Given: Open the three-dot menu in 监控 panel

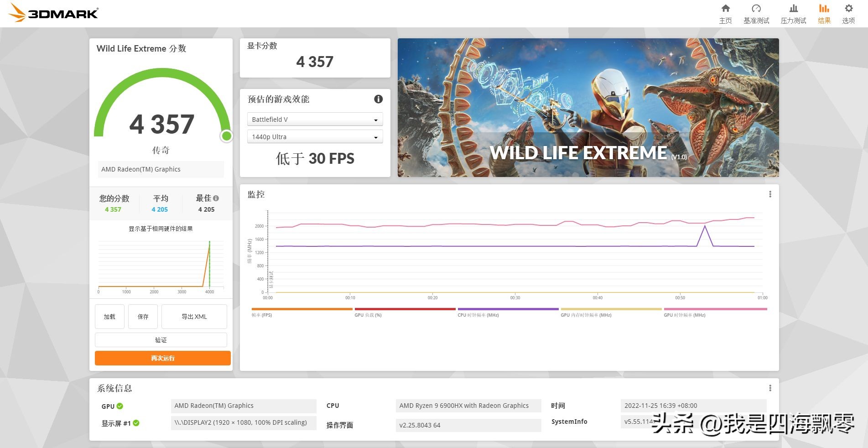Looking at the screenshot, I should [x=770, y=194].
